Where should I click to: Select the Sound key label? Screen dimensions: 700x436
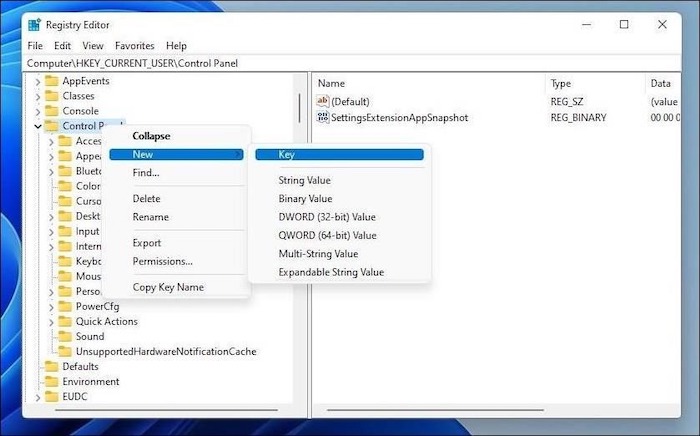click(90, 336)
